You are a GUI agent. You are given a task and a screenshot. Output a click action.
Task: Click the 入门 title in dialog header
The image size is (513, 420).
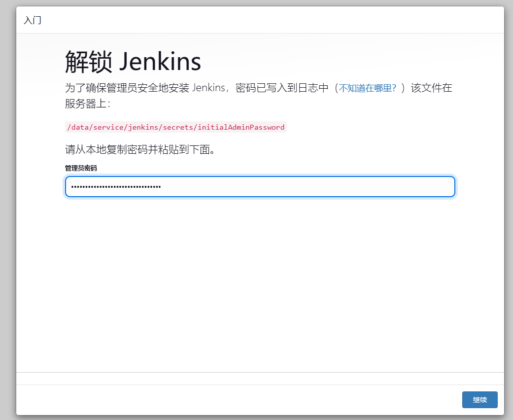pyautogui.click(x=33, y=20)
